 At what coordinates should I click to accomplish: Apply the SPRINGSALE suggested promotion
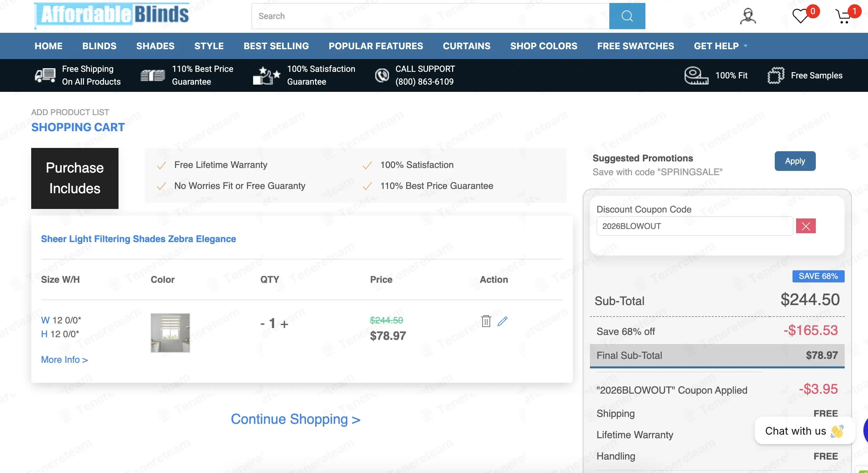tap(795, 161)
